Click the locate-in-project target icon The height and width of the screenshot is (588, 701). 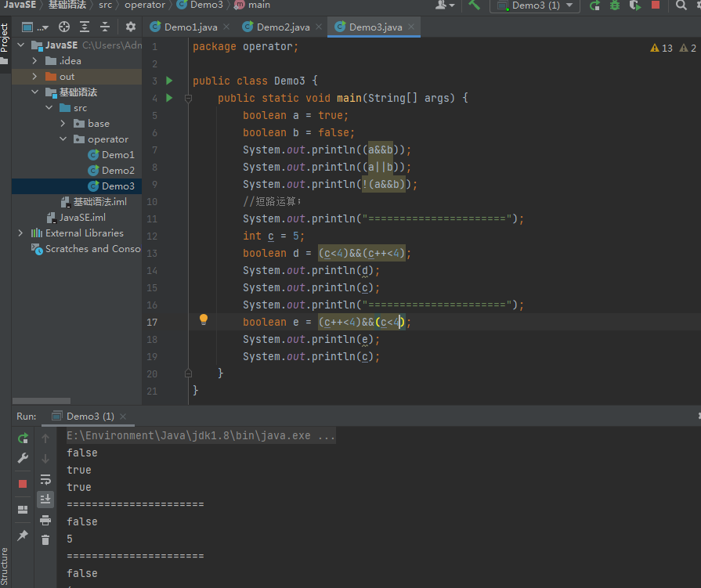tap(65, 27)
